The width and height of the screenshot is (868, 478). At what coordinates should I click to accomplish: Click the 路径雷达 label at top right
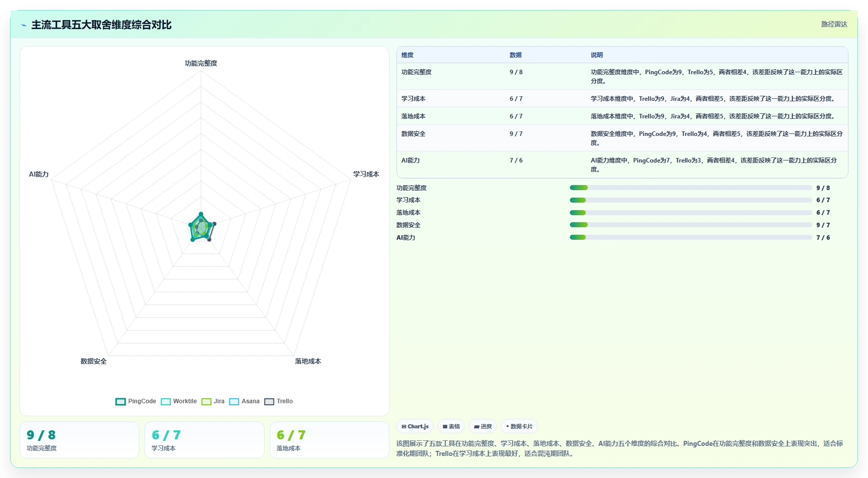[834, 24]
